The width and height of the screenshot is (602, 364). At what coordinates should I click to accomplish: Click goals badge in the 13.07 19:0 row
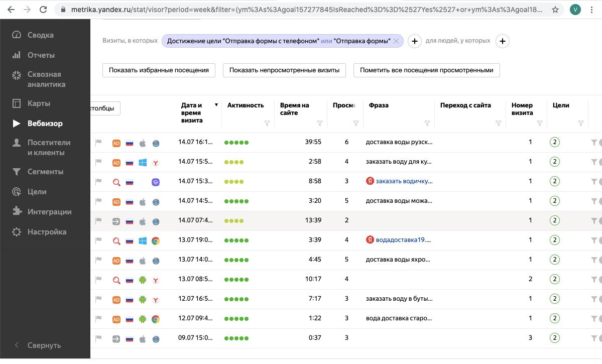point(554,240)
